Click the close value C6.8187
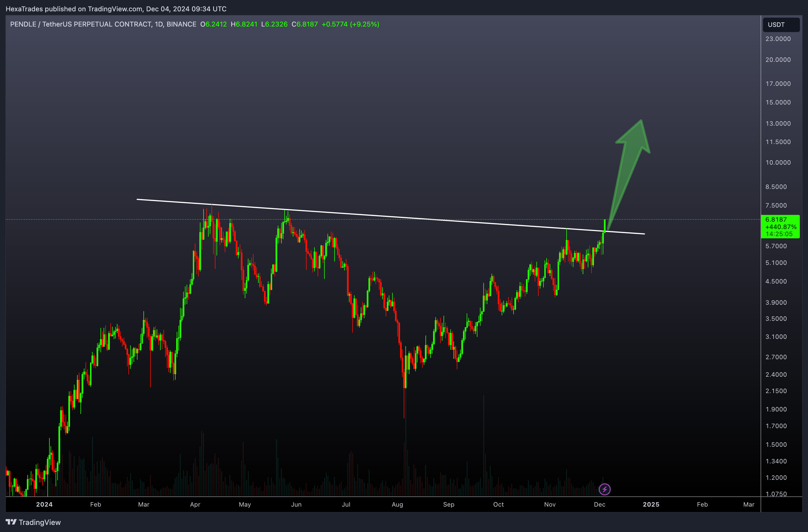 [305, 24]
